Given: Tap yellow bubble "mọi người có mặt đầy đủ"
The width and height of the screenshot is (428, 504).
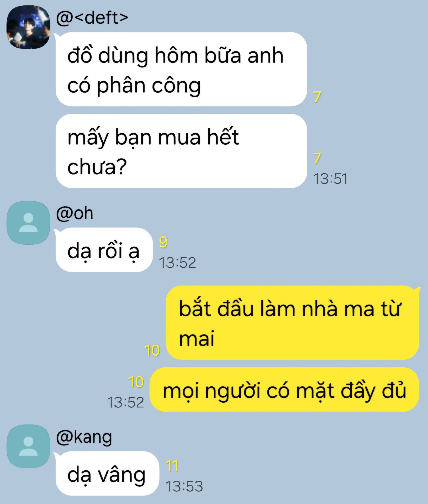Looking at the screenshot, I should pos(284,390).
